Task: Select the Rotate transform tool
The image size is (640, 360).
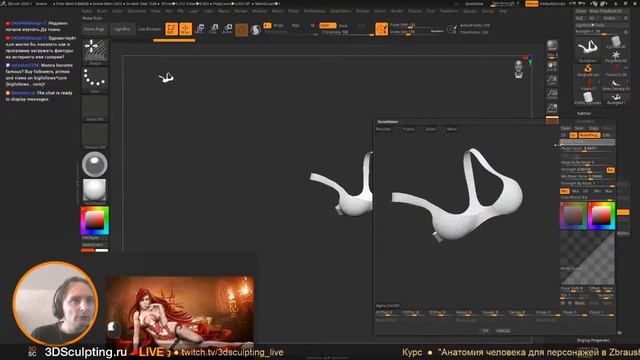Action: [228, 29]
